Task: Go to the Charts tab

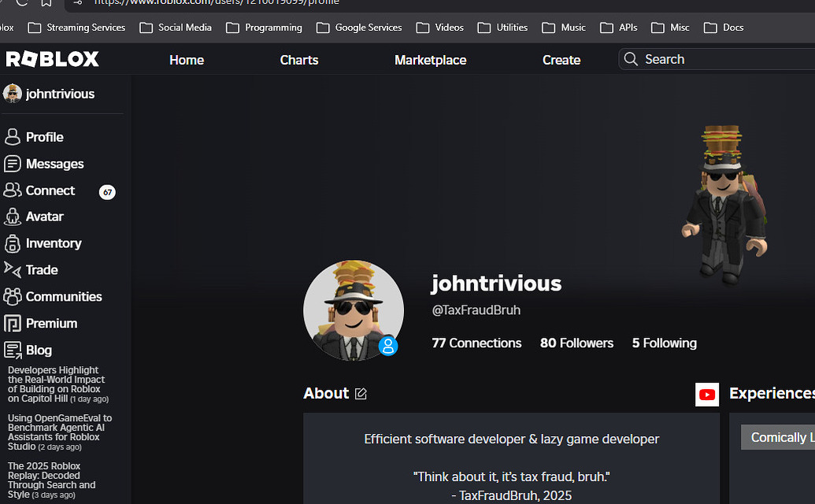Action: pos(299,61)
